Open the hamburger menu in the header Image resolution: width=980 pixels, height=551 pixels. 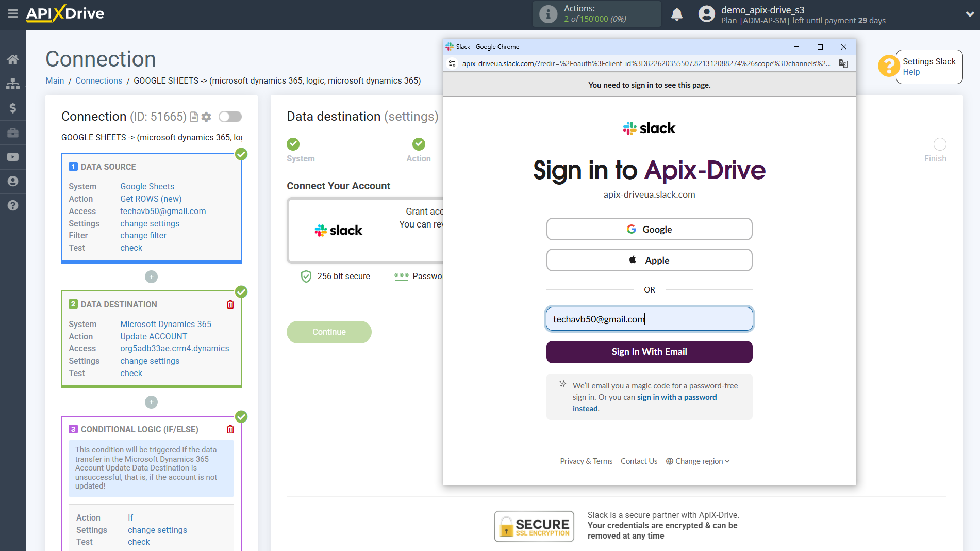(x=13, y=14)
